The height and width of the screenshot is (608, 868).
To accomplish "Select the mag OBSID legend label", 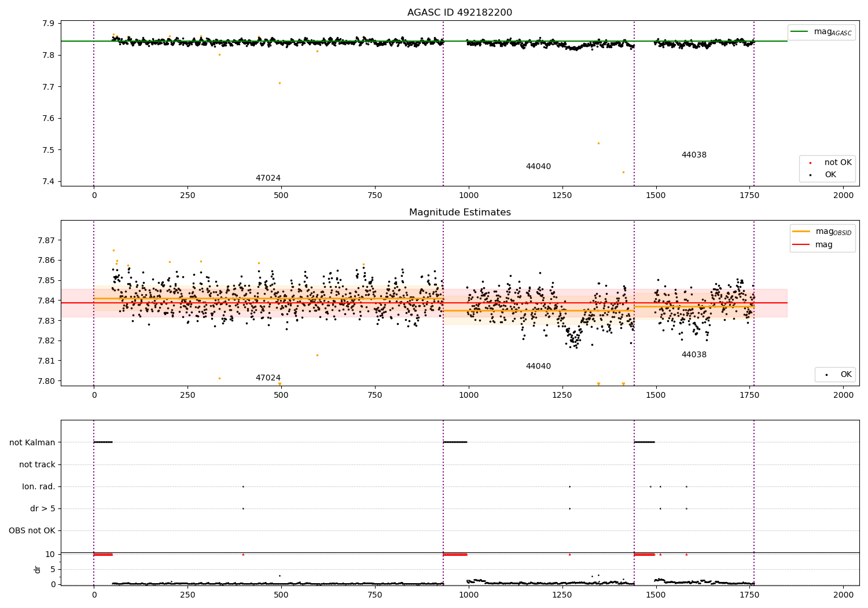I will 833,232.
